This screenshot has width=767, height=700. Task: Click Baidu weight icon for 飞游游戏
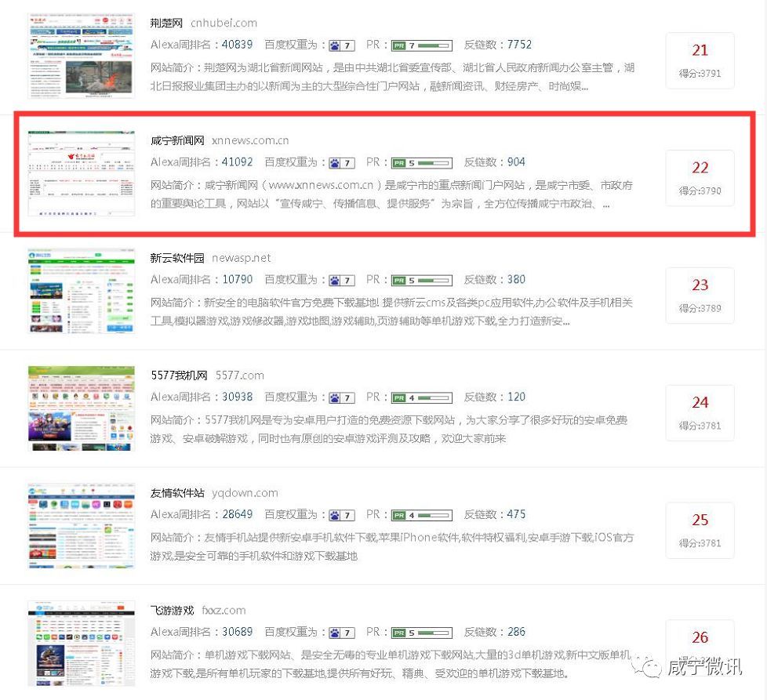coord(342,633)
